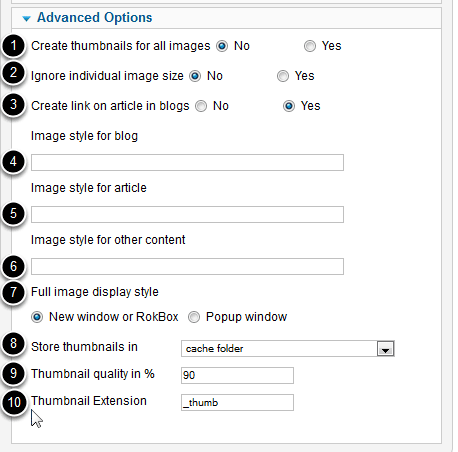The height and width of the screenshot is (452, 458).
Task: Select No for Create thumbnails for all images
Action: (x=222, y=46)
